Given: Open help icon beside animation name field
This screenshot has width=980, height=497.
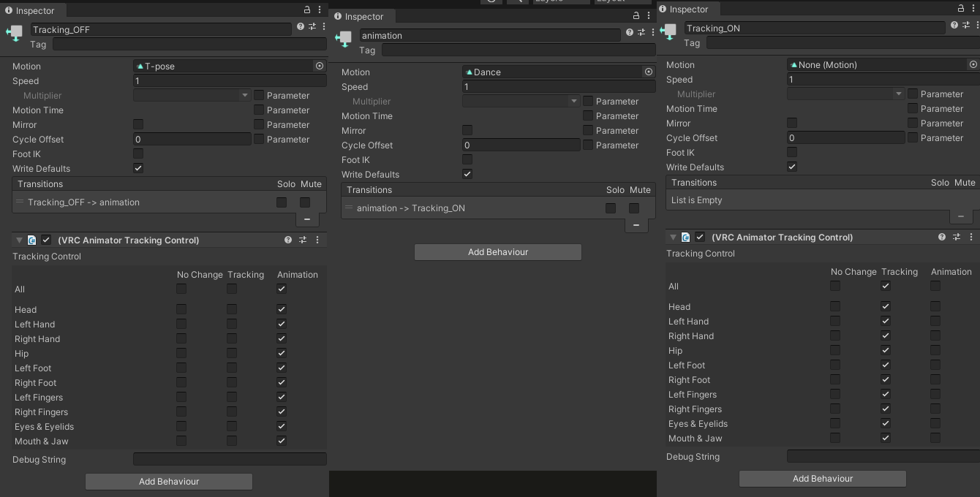Looking at the screenshot, I should pos(629,32).
